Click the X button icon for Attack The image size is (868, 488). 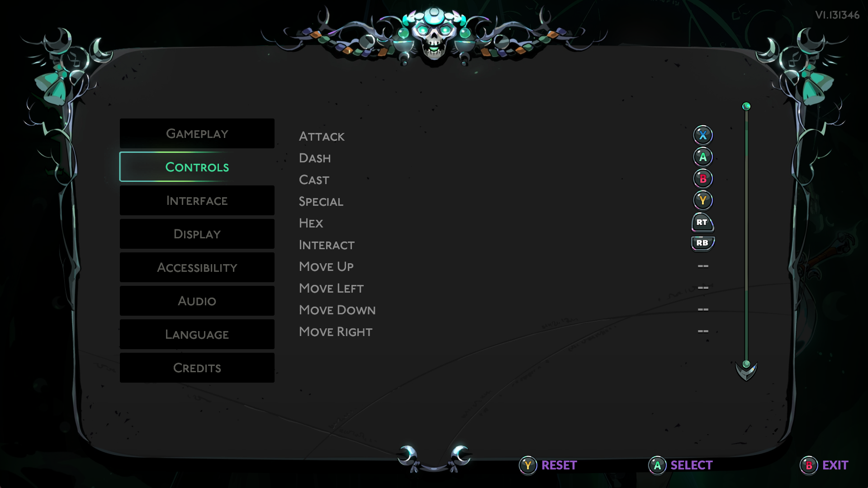point(702,135)
